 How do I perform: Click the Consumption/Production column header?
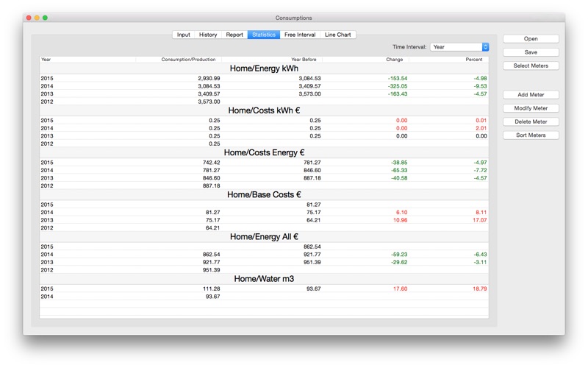click(179, 60)
